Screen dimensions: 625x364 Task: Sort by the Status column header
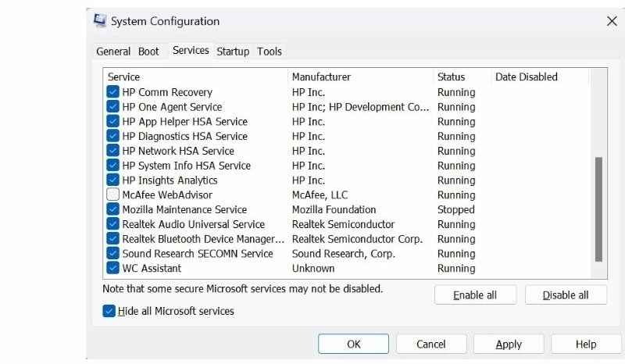[x=462, y=77]
